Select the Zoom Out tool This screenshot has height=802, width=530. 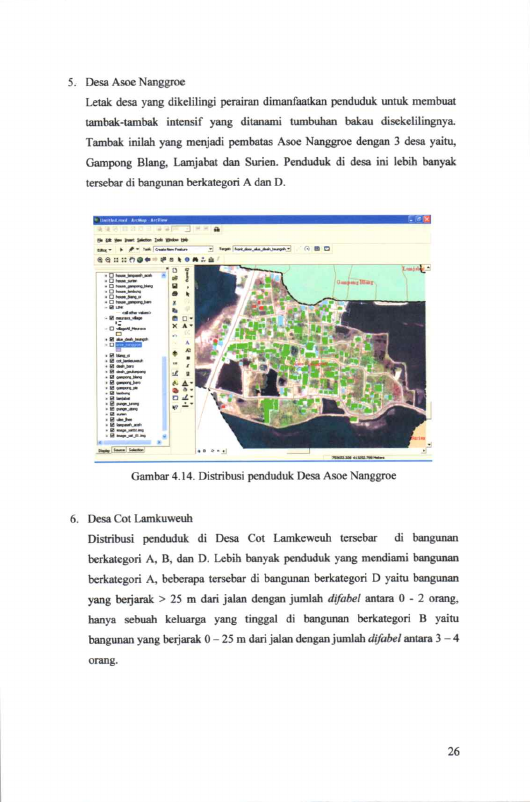(x=108, y=260)
